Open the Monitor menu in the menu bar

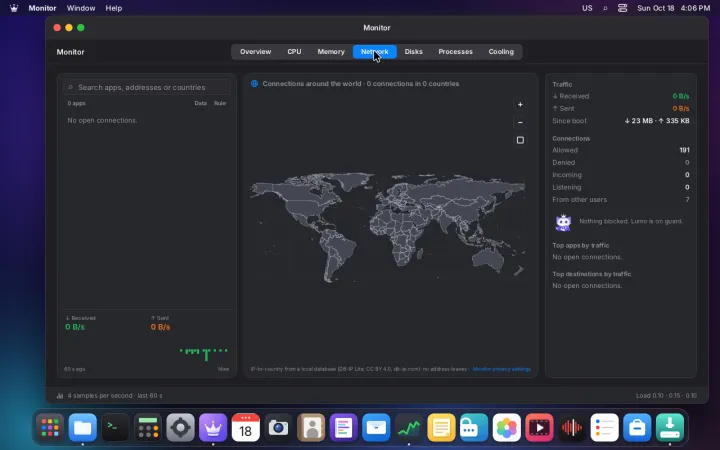[42, 8]
